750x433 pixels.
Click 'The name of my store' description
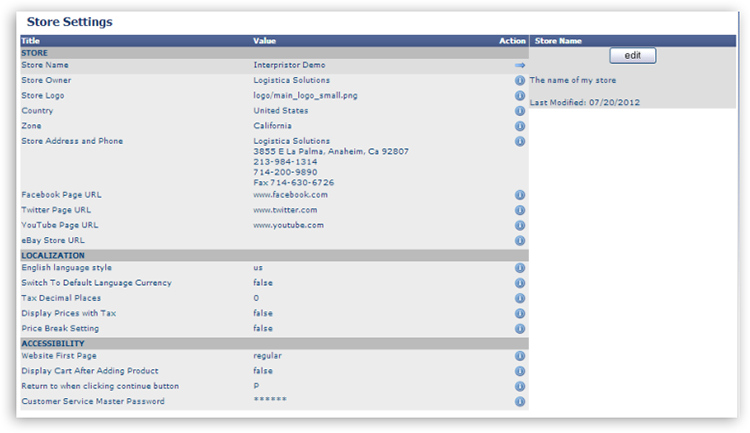573,80
